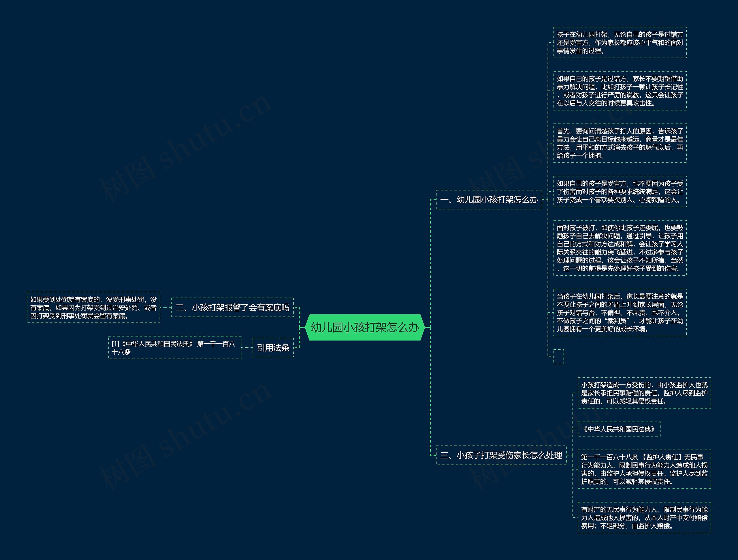Select note starting 如果受到处罚就有案底的

[93, 307]
